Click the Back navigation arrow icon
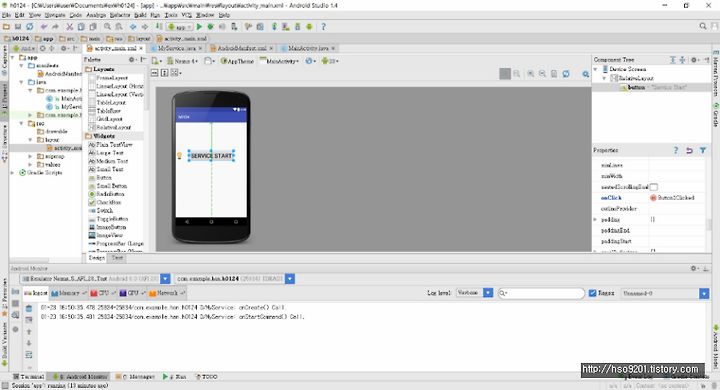Viewport: 720px width, 390px height. 133,27
